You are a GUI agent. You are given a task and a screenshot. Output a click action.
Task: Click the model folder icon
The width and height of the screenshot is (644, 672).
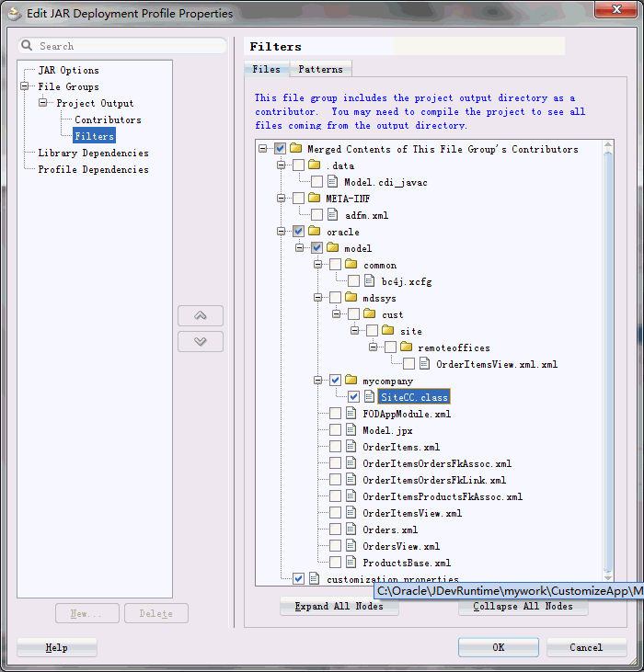coord(333,247)
